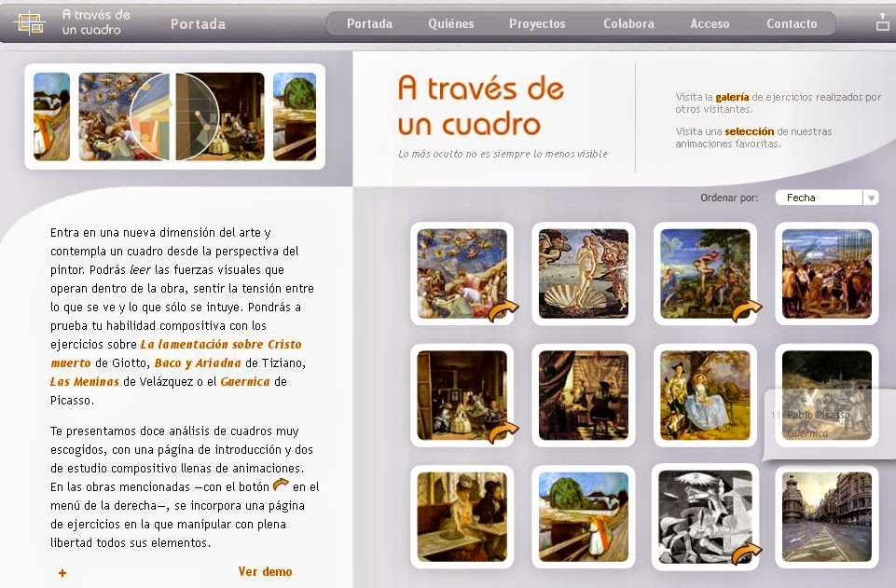Select the Giotto Lamentation painting thumbnail
Viewport: 896px width, 588px height.
tap(462, 273)
